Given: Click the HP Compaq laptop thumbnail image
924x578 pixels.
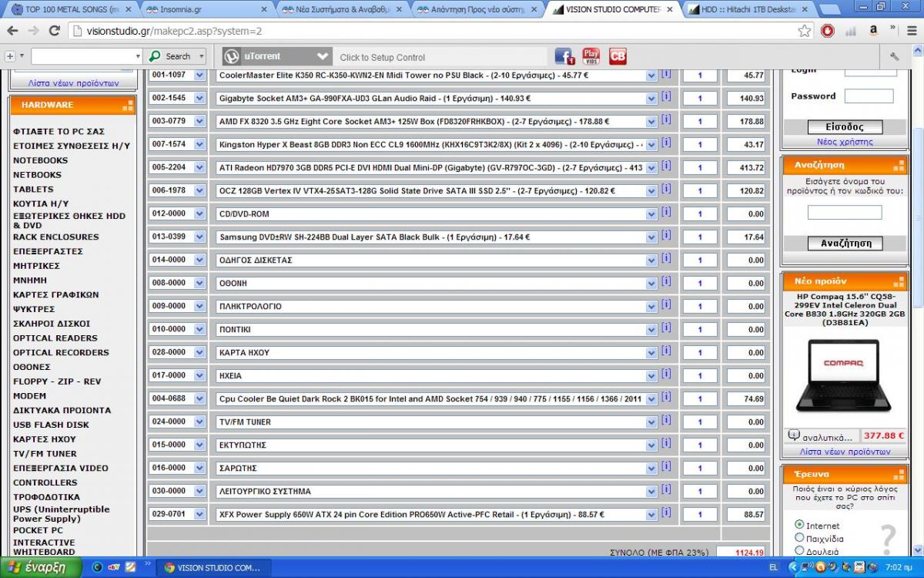Looking at the screenshot, I should pos(844,375).
